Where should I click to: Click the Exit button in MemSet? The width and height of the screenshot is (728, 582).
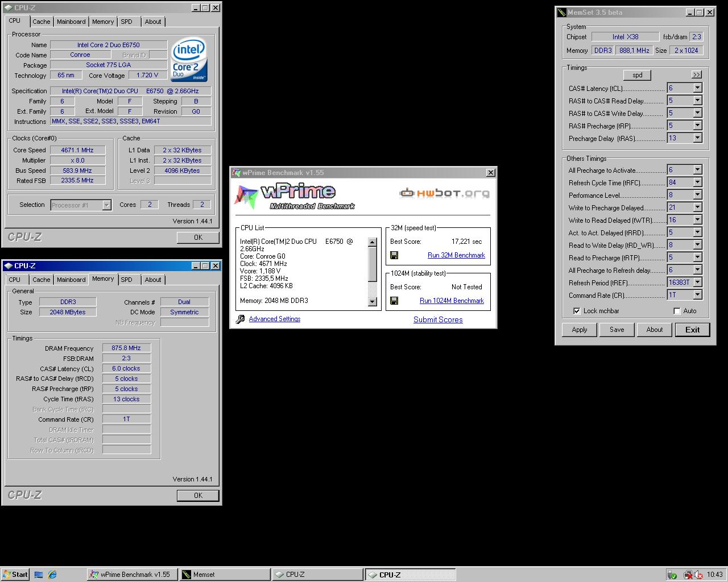(x=693, y=330)
